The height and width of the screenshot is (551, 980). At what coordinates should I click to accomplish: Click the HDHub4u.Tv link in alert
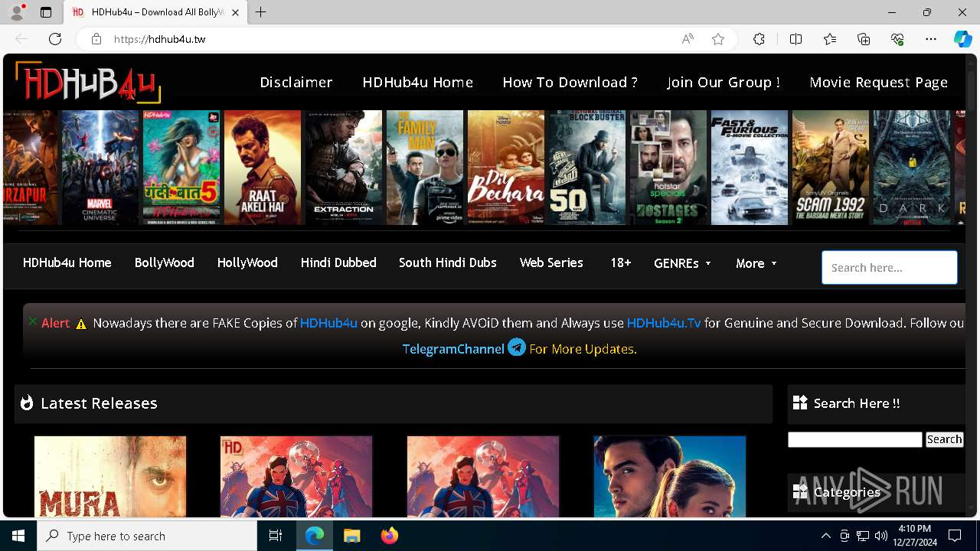tap(664, 323)
